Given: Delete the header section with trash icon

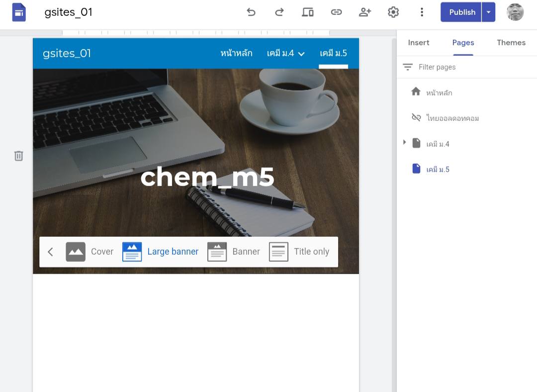Looking at the screenshot, I should (x=19, y=156).
